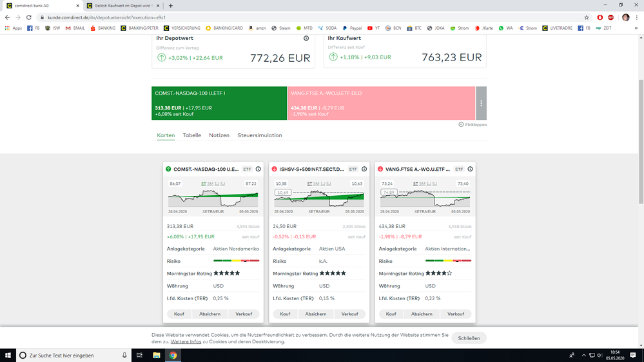Select 5J range on VANG.FTSE chart
The width and height of the screenshot is (644, 362).
pos(434,184)
